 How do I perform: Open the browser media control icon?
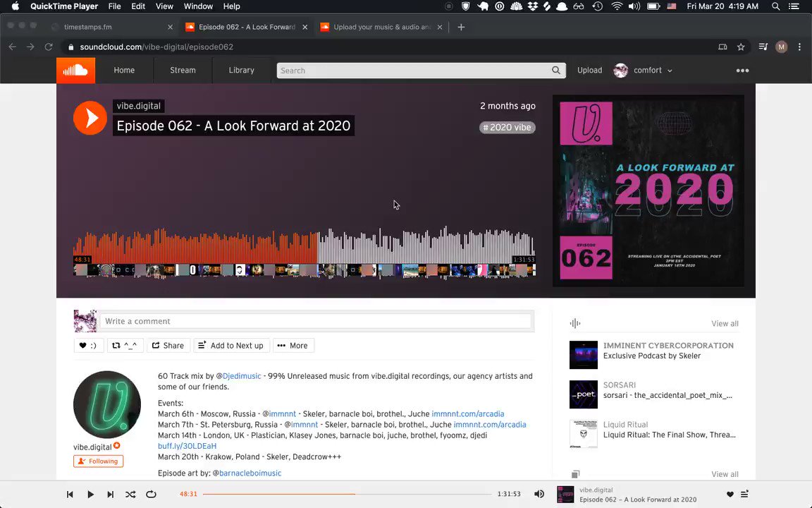tap(763, 47)
